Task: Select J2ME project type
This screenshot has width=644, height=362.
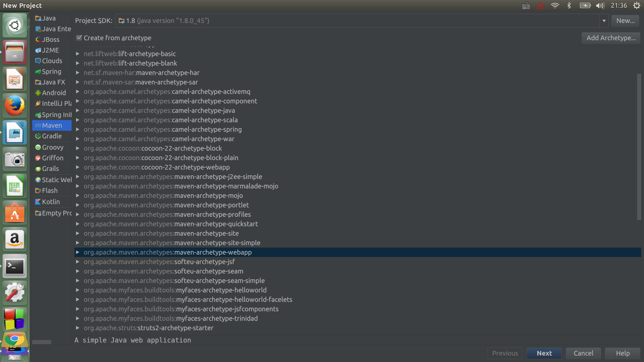Action: [52, 50]
